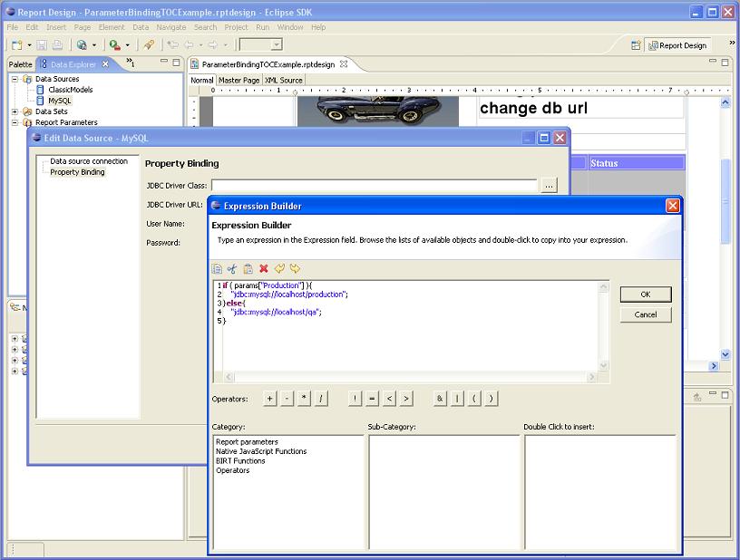Click the red Delete X icon
The image size is (740, 560).
pyautogui.click(x=264, y=268)
